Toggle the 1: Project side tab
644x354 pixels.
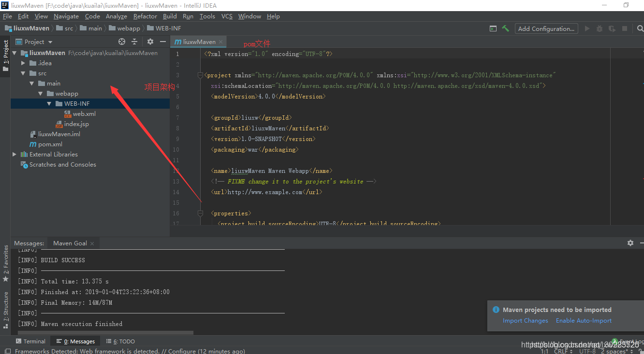pyautogui.click(x=6, y=55)
